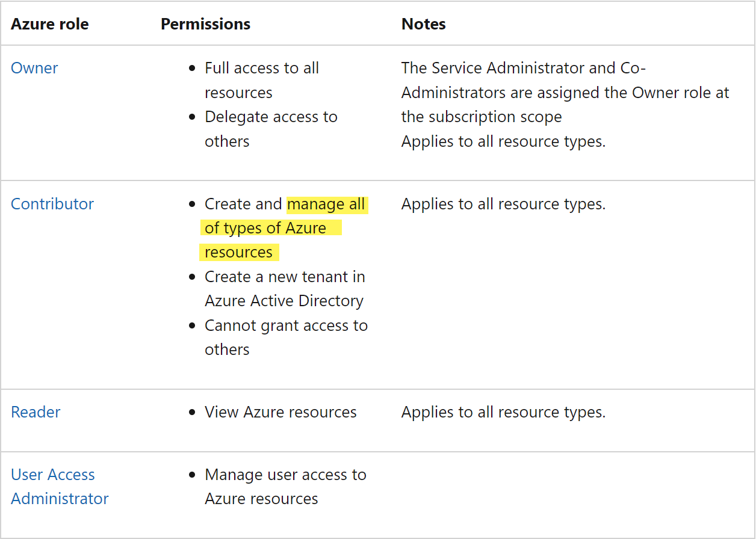The height and width of the screenshot is (539, 756).
Task: Click 'Full access to all resources' bullet
Action: (x=261, y=80)
